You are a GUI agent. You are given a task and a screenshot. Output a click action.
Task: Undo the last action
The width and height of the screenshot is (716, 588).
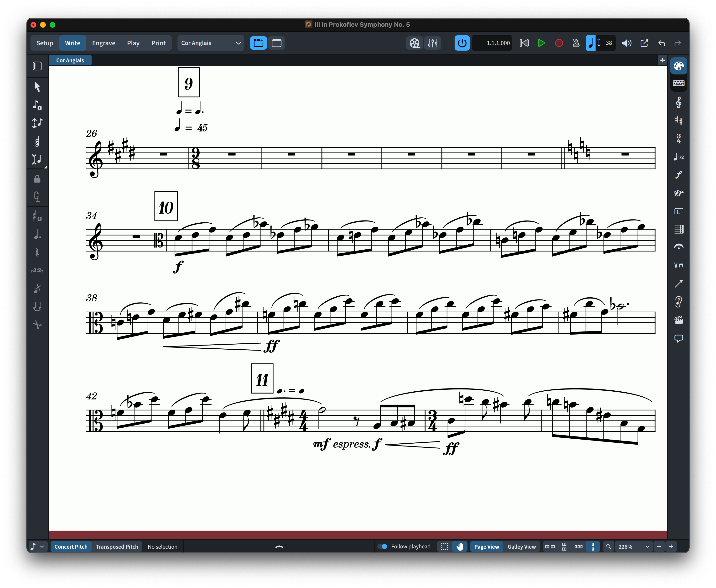(661, 43)
